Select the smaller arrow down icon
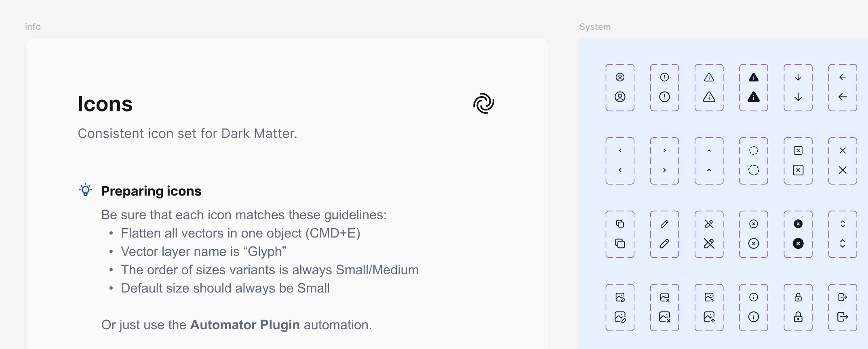Image resolution: width=868 pixels, height=349 pixels. [x=798, y=77]
